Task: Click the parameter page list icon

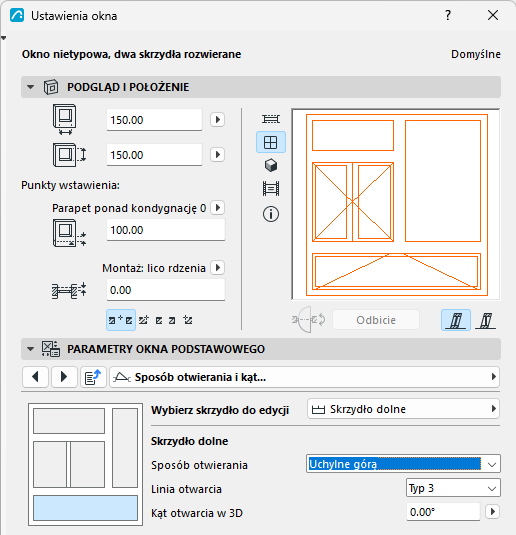Action: [93, 377]
